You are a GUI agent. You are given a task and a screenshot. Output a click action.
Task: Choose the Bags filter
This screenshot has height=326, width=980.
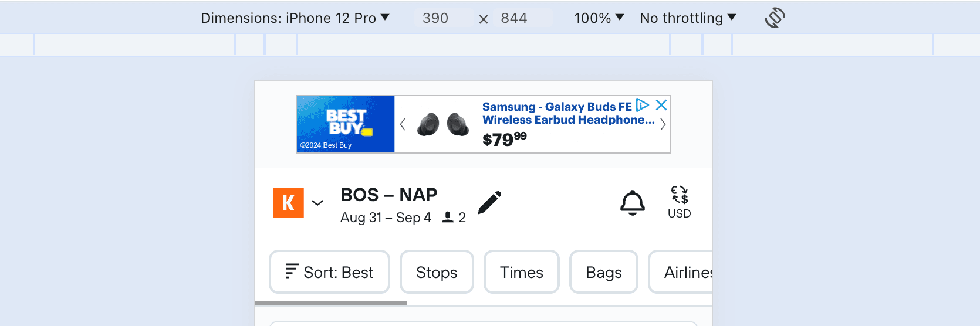604,272
